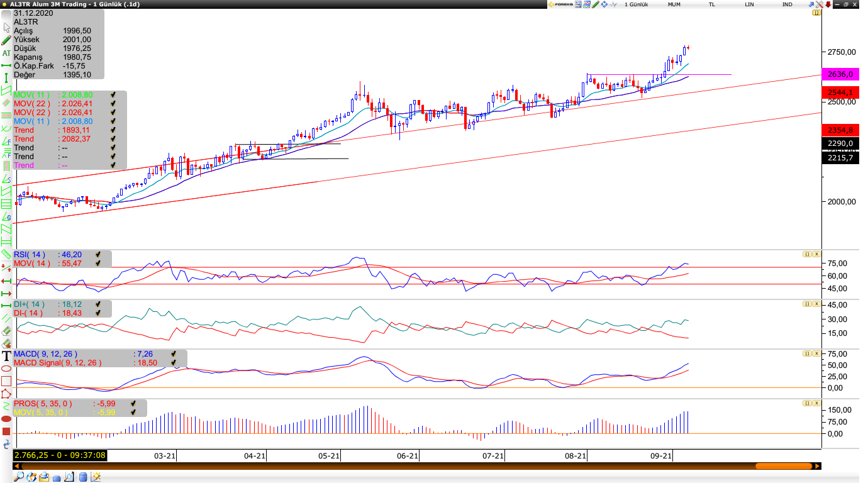Click the magenta 2636,0 price label
Viewport: 868px width, 483px height.
coord(841,74)
